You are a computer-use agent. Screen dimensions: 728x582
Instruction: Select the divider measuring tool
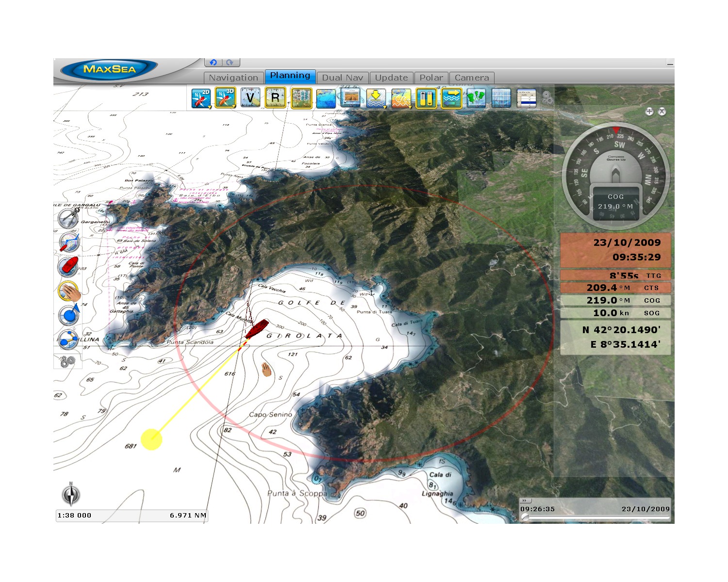[67, 218]
